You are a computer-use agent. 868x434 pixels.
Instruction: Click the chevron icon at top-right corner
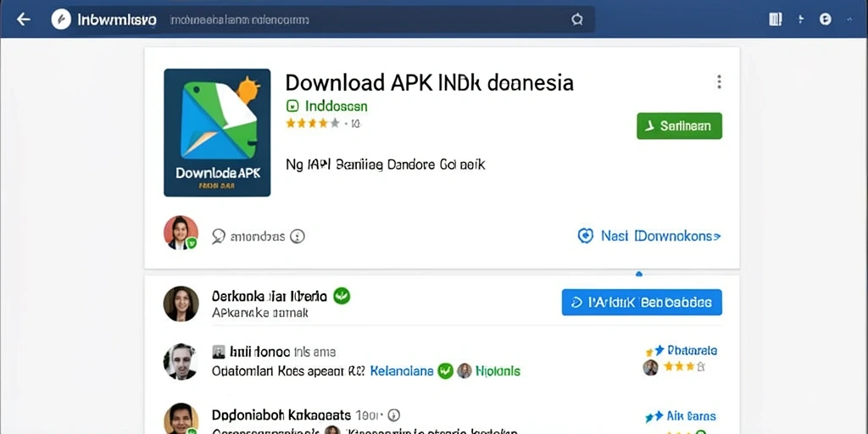(850, 19)
